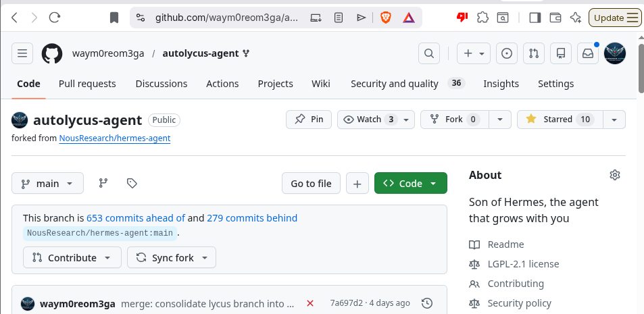This screenshot has height=314, width=644.
Task: View tags via the tag icon
Action: [132, 183]
